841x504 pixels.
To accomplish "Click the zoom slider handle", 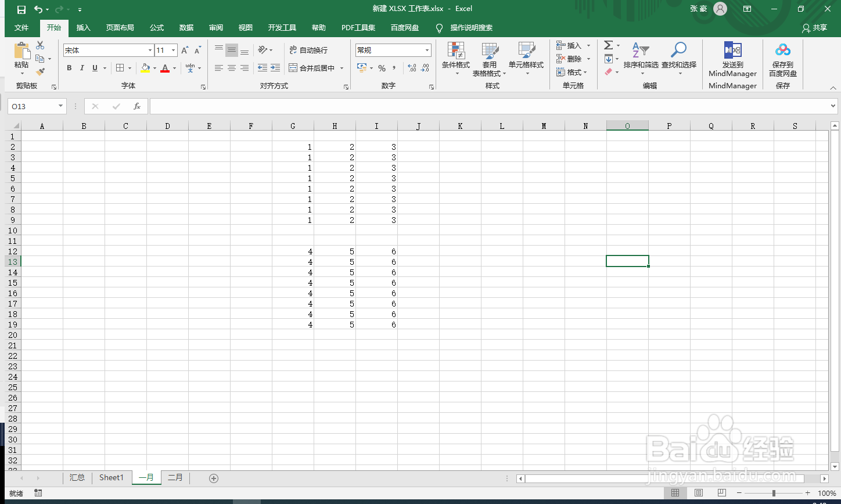I will point(774,493).
